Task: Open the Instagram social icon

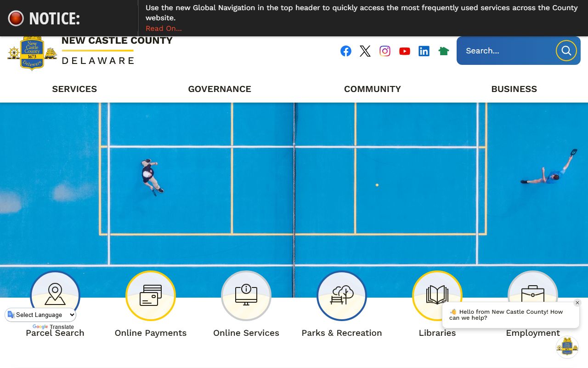Action: [x=385, y=51]
